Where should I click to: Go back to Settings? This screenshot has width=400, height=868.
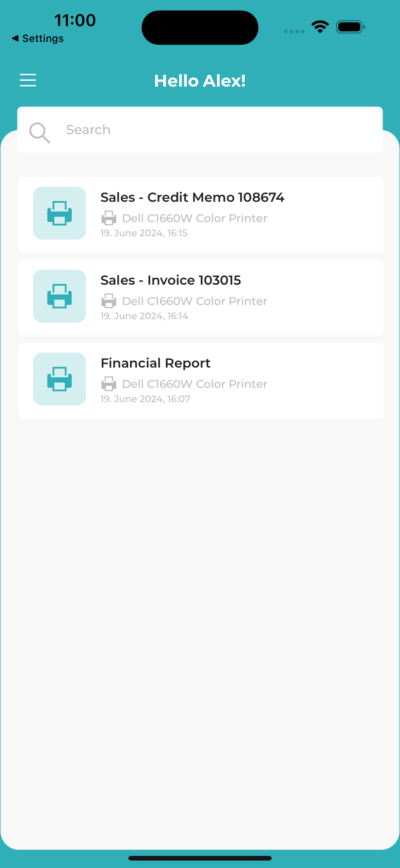[x=38, y=38]
